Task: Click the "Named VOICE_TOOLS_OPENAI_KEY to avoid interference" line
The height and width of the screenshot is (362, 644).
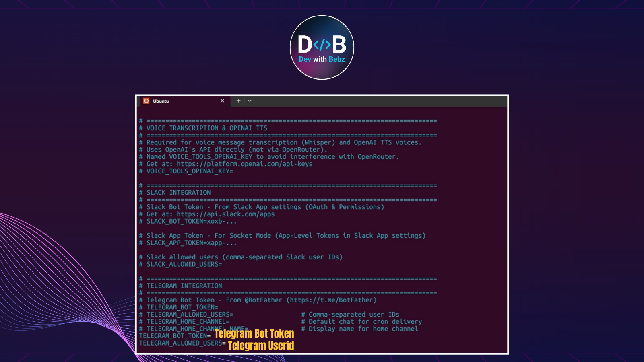Action: tap(269, 157)
